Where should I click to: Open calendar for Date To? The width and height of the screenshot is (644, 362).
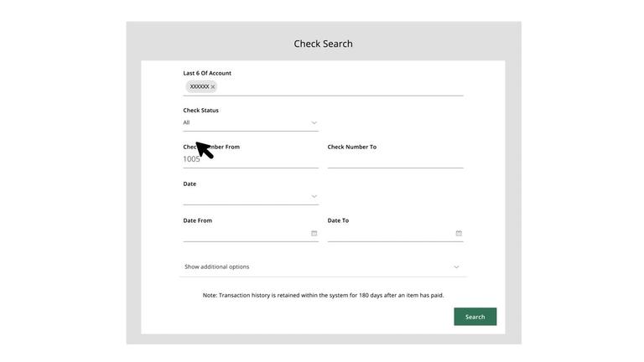[459, 233]
